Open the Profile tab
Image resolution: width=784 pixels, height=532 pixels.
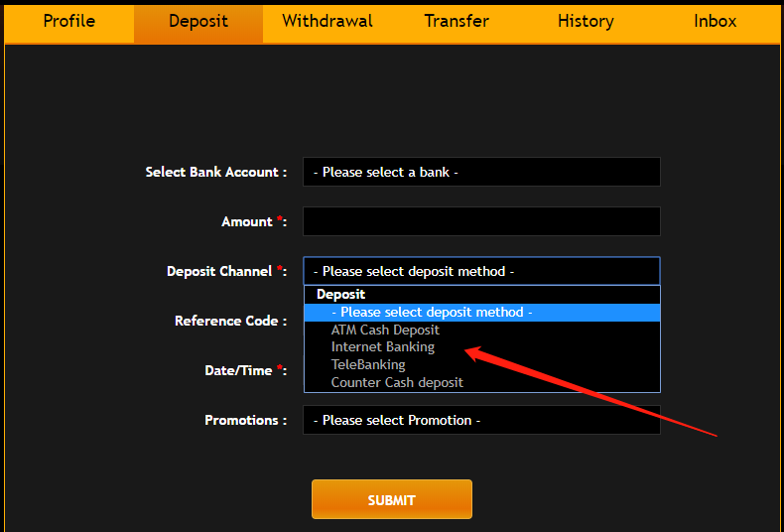coord(69,22)
